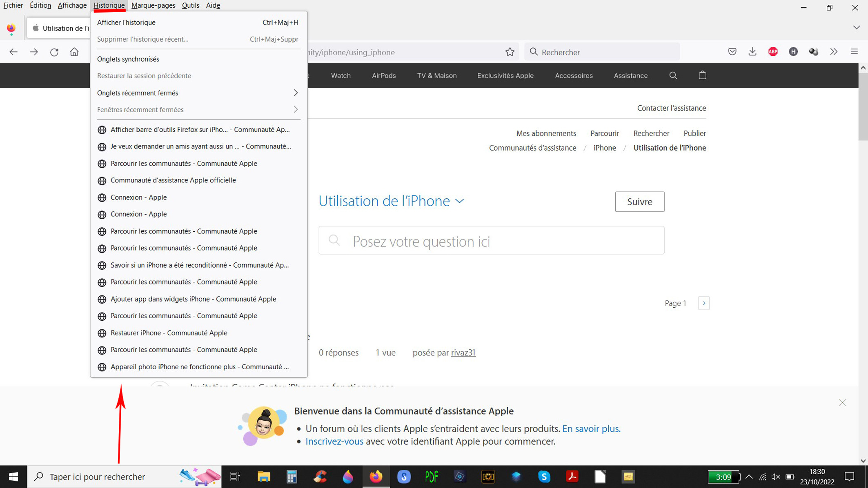Viewport: 868px width, 488px height.
Task: Dismiss the welcome banner with X
Action: click(842, 403)
